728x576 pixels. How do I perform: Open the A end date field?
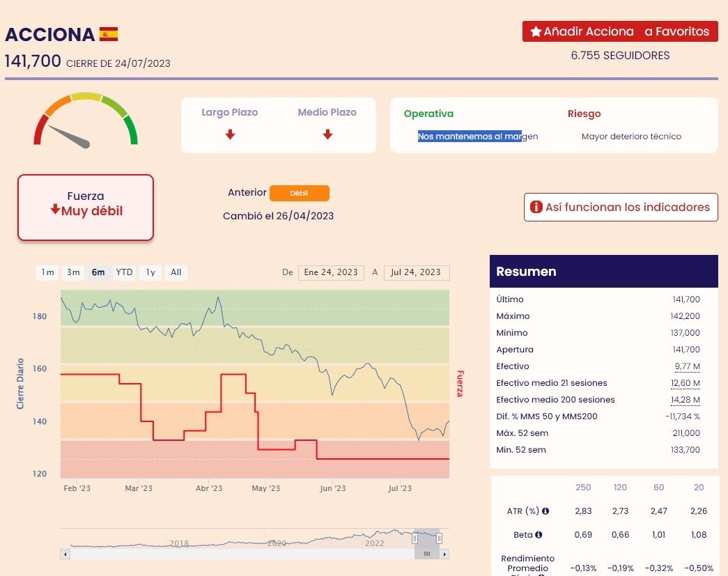pos(417,272)
